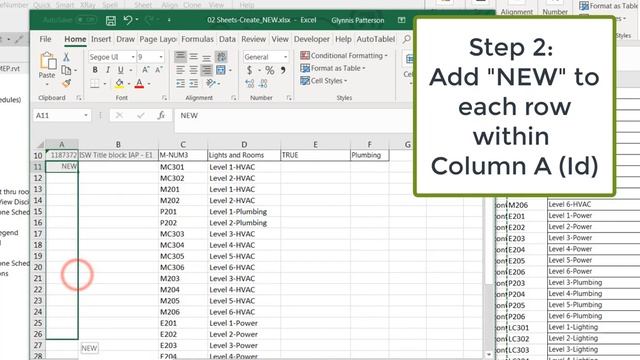
Task: Apply red font color
Action: [139, 84]
